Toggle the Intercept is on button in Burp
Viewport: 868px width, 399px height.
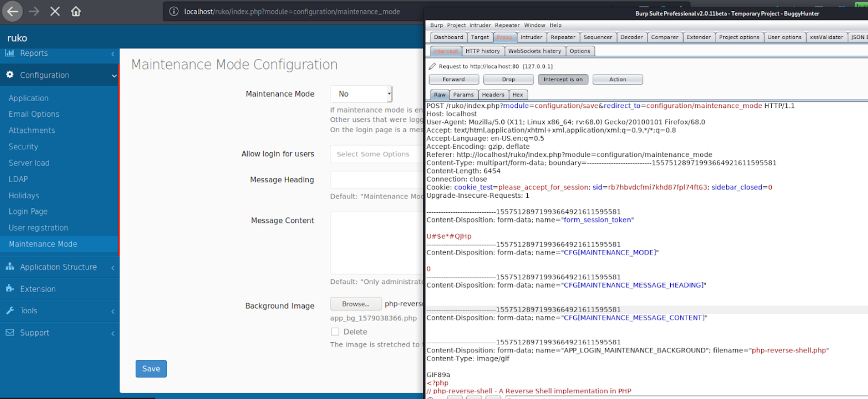(563, 79)
